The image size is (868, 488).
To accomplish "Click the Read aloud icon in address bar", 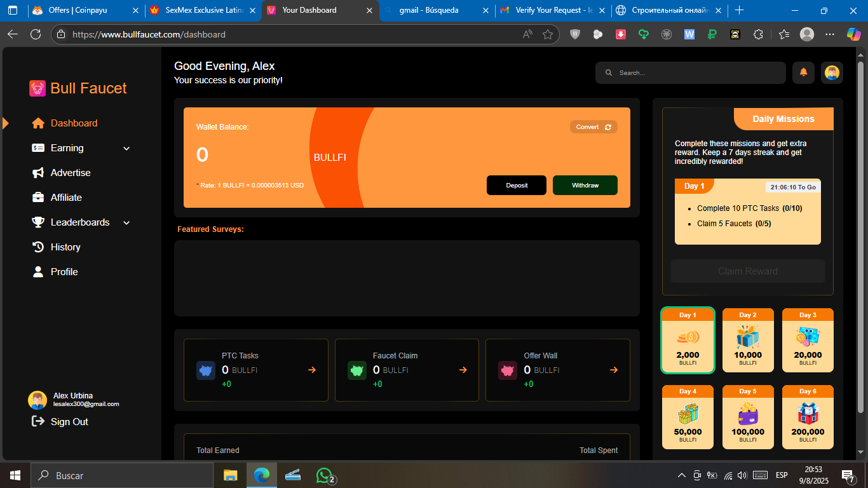I will [x=527, y=34].
